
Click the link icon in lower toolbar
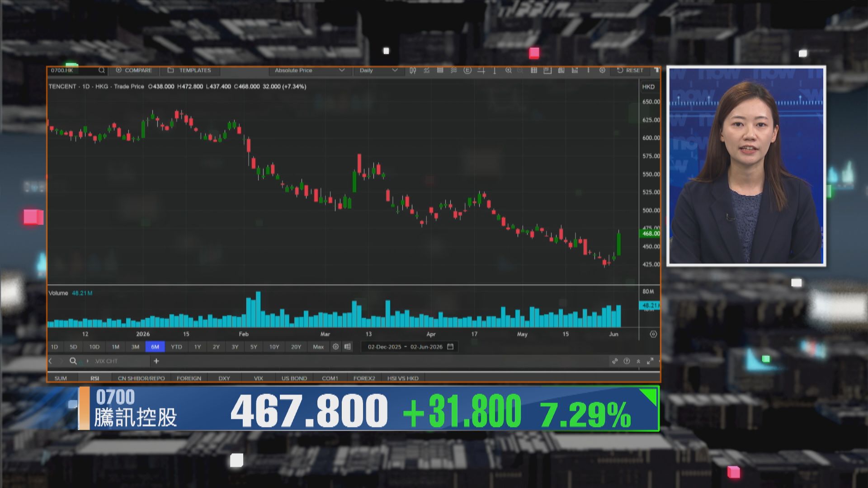point(615,361)
